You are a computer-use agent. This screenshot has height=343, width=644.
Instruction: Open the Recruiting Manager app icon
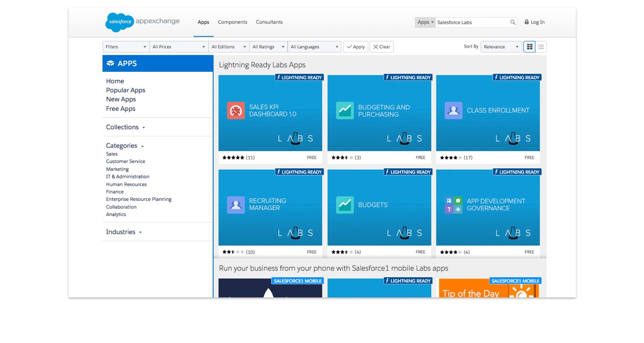[x=236, y=205]
